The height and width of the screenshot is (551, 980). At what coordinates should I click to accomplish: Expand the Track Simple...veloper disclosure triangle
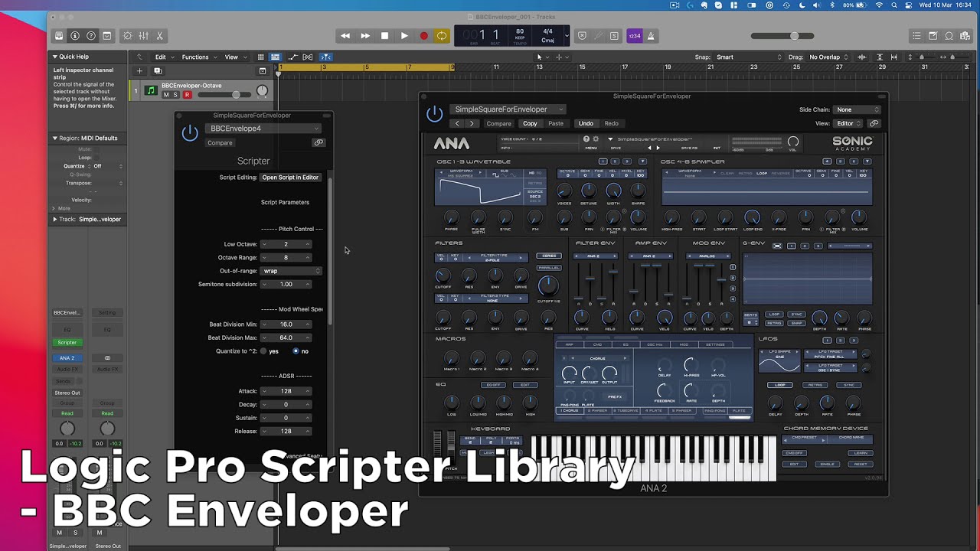55,219
